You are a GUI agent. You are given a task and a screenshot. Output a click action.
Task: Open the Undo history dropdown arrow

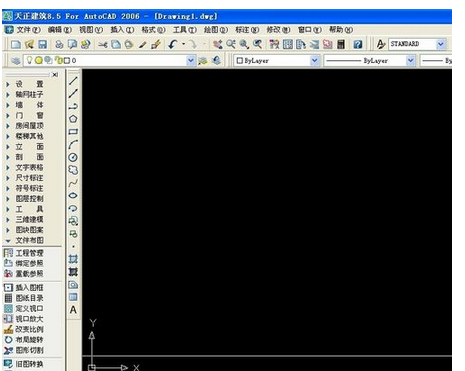tap(183, 44)
